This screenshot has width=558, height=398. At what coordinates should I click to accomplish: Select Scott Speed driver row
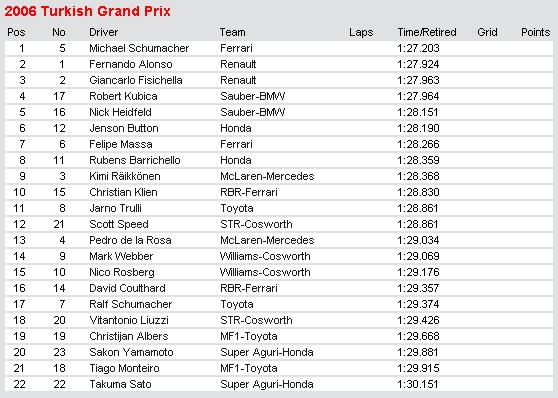(x=279, y=224)
